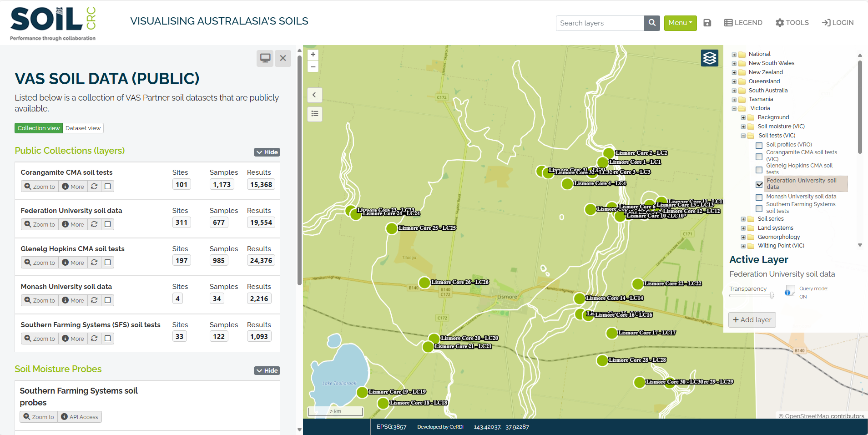Collapse the side panel with left chevron
Image resolution: width=868 pixels, height=435 pixels.
coord(314,95)
